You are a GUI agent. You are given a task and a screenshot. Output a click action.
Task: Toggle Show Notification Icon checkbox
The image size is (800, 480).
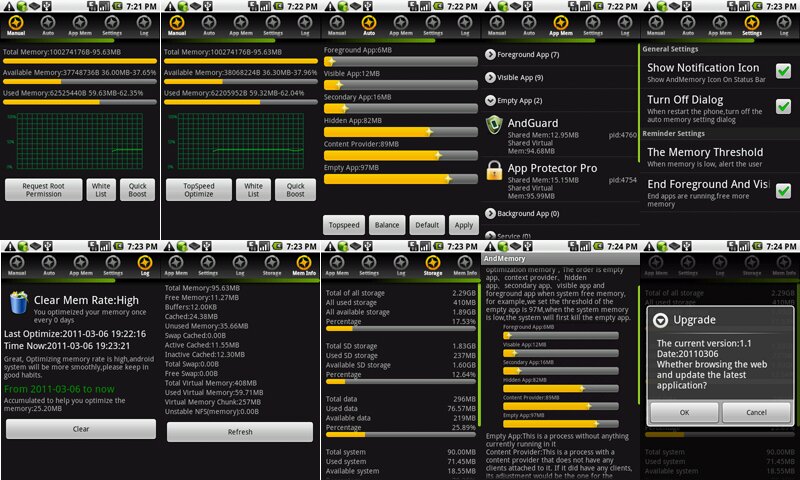(783, 71)
